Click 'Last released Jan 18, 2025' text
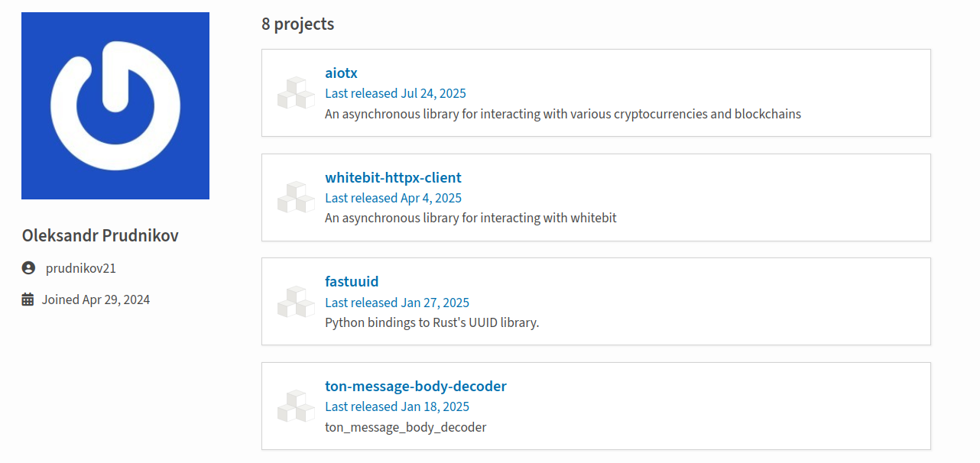 [x=397, y=406]
